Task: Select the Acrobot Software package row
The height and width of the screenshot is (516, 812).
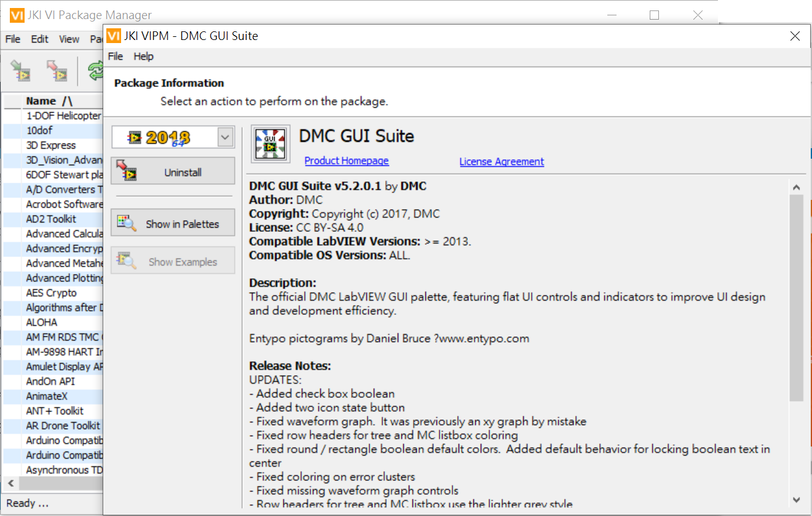Action: tap(53, 204)
